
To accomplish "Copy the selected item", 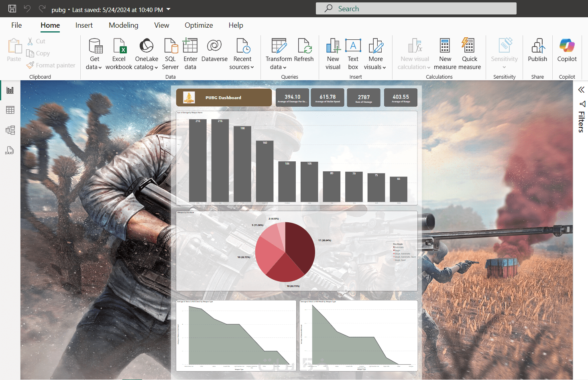I will (38, 53).
